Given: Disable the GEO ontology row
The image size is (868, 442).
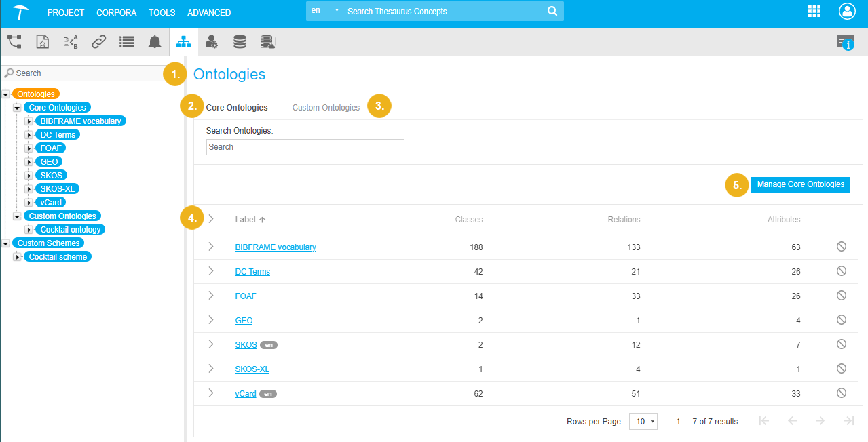Looking at the screenshot, I should coord(842,320).
